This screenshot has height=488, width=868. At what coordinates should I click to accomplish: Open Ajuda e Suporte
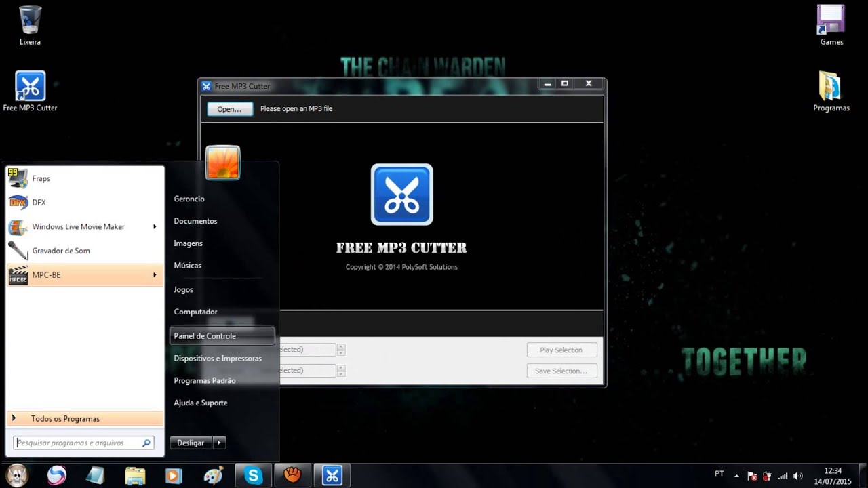click(x=201, y=403)
